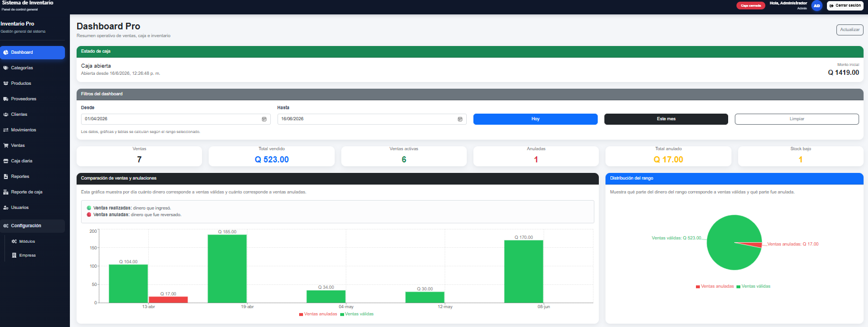Click the "Sistema de Inventario" title
868x327 pixels.
pos(28,3)
